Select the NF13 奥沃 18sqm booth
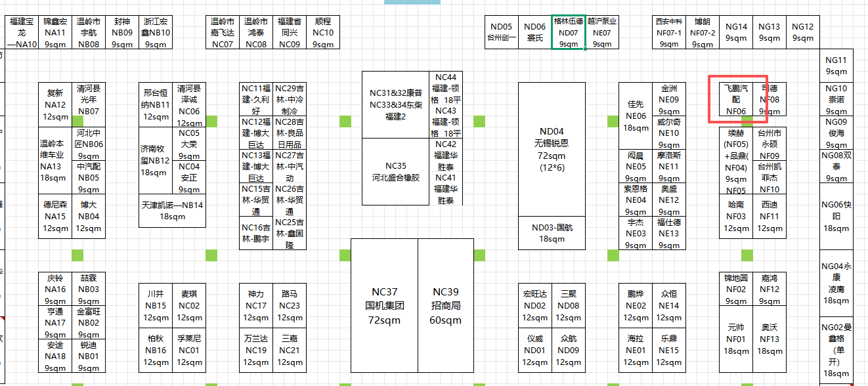The image size is (868, 386). click(770, 334)
